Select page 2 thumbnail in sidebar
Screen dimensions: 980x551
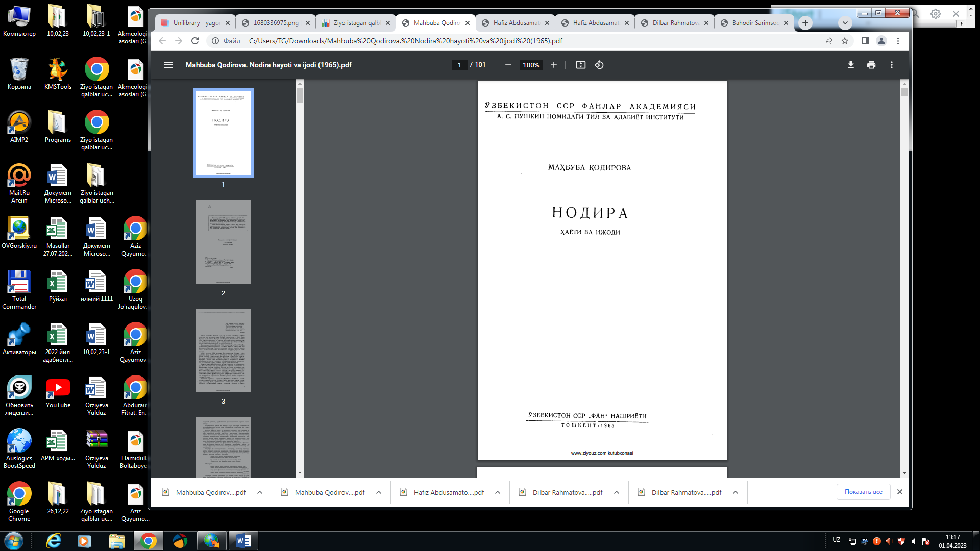pos(224,241)
